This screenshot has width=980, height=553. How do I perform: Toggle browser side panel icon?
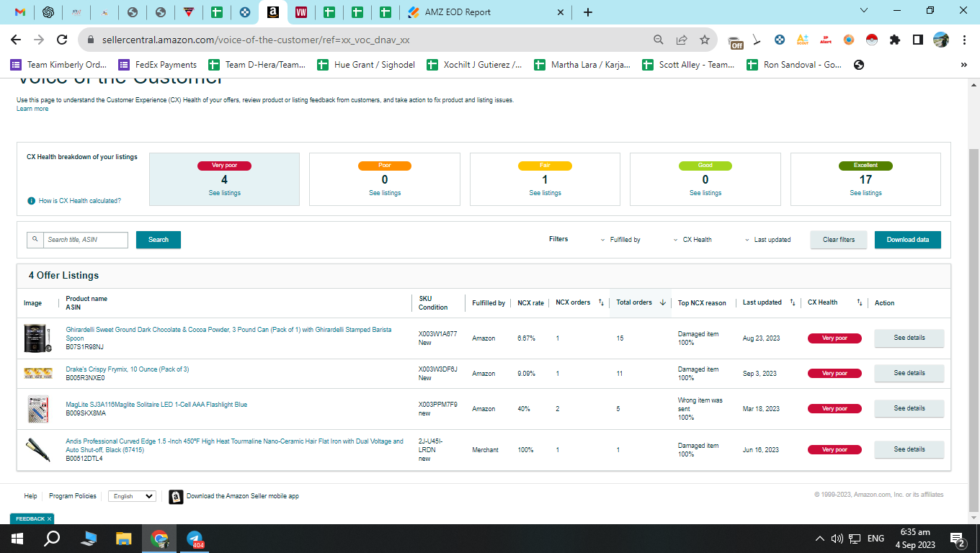coord(918,40)
